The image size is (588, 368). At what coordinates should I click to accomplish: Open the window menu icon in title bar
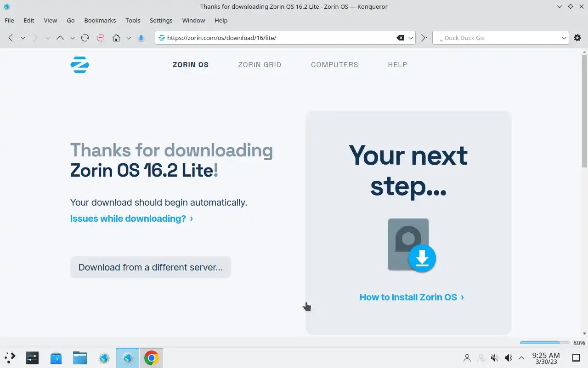pyautogui.click(x=6, y=6)
